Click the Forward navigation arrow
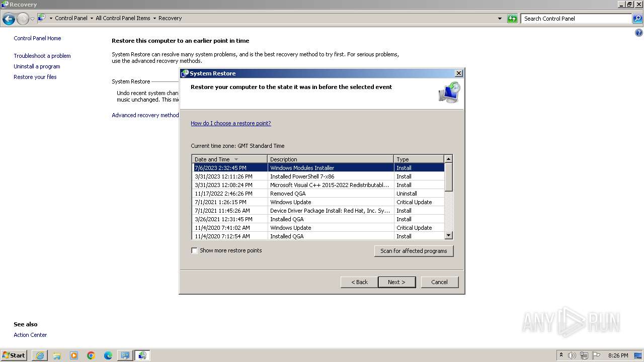The height and width of the screenshot is (362, 644). click(x=23, y=19)
